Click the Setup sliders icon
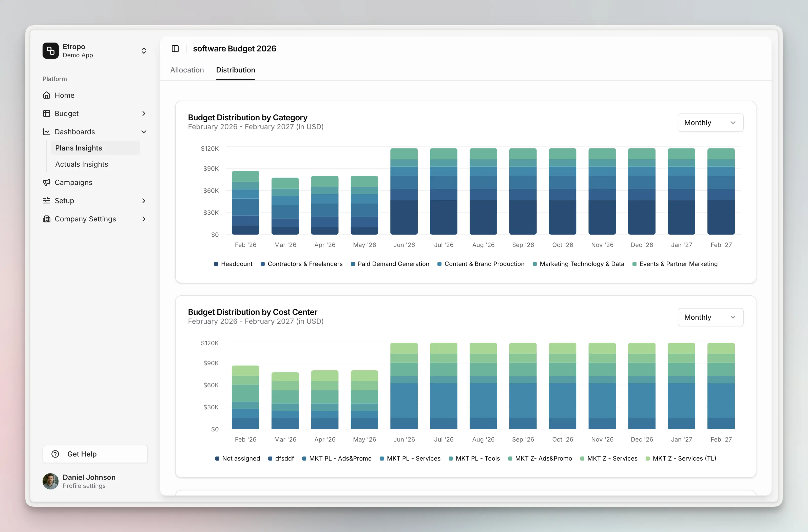This screenshot has height=532, width=808. 47,201
